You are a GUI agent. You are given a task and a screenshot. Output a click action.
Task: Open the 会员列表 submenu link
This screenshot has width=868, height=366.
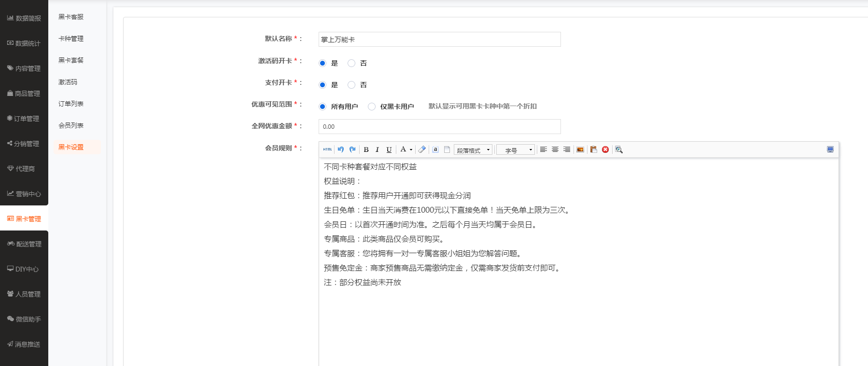click(71, 125)
